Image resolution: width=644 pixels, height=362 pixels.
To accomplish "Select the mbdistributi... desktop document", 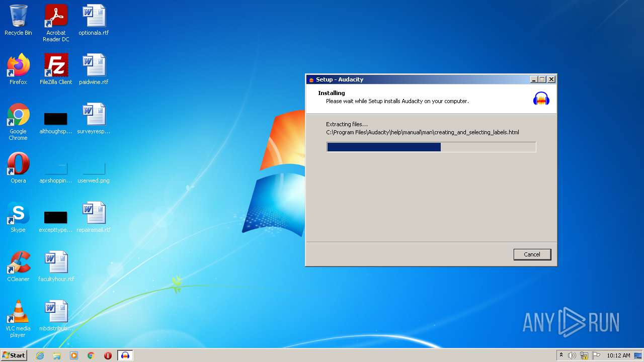I will [56, 316].
